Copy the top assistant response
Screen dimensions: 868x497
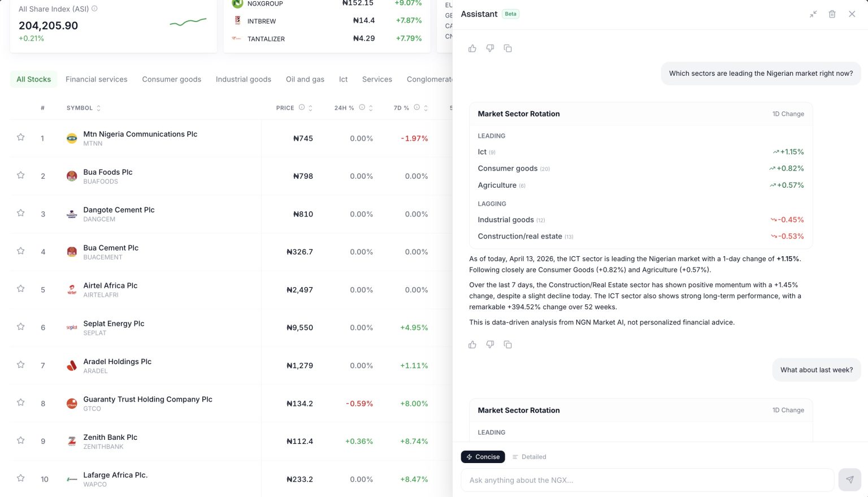point(508,49)
